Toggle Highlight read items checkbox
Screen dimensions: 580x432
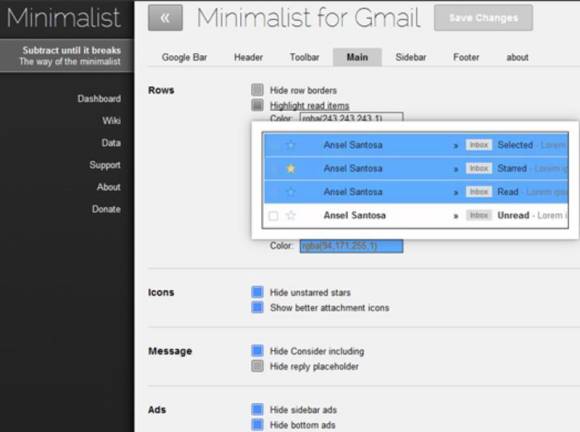tap(257, 105)
